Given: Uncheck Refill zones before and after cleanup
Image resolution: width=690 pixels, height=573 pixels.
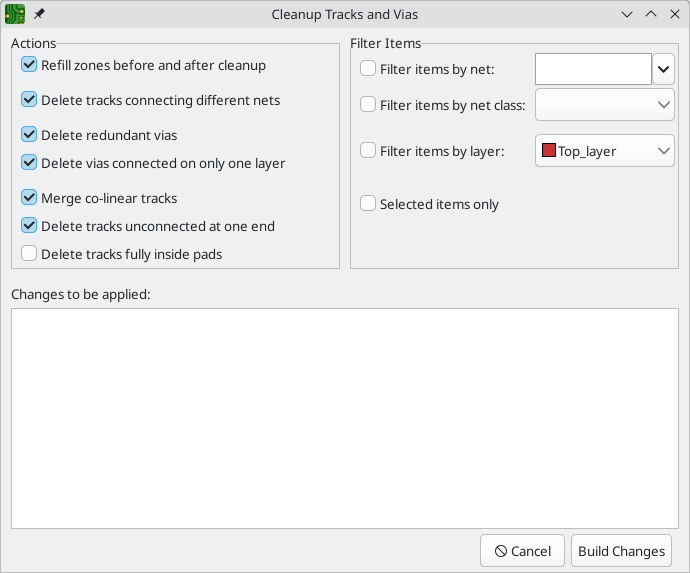Looking at the screenshot, I should (29, 65).
